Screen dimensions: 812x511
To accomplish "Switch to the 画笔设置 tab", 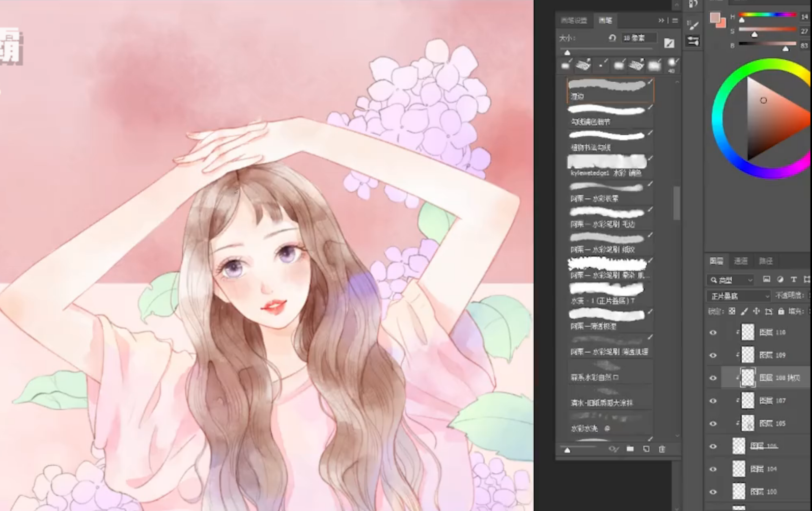I will 573,20.
